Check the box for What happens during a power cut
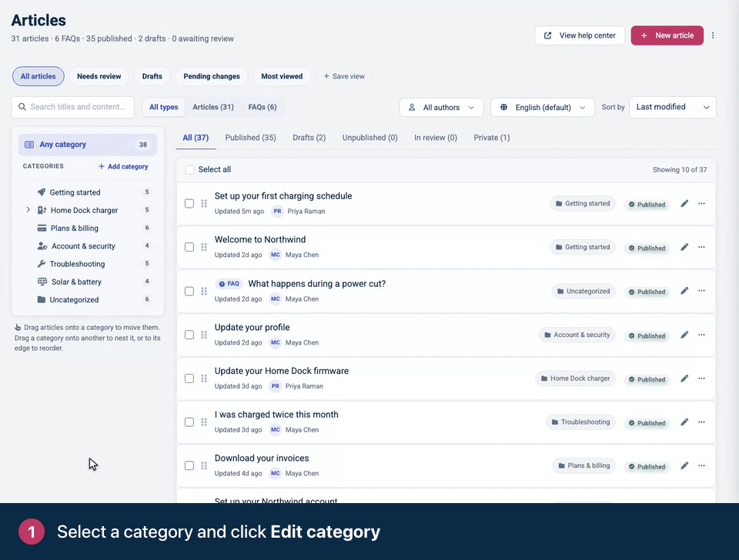 click(x=189, y=291)
